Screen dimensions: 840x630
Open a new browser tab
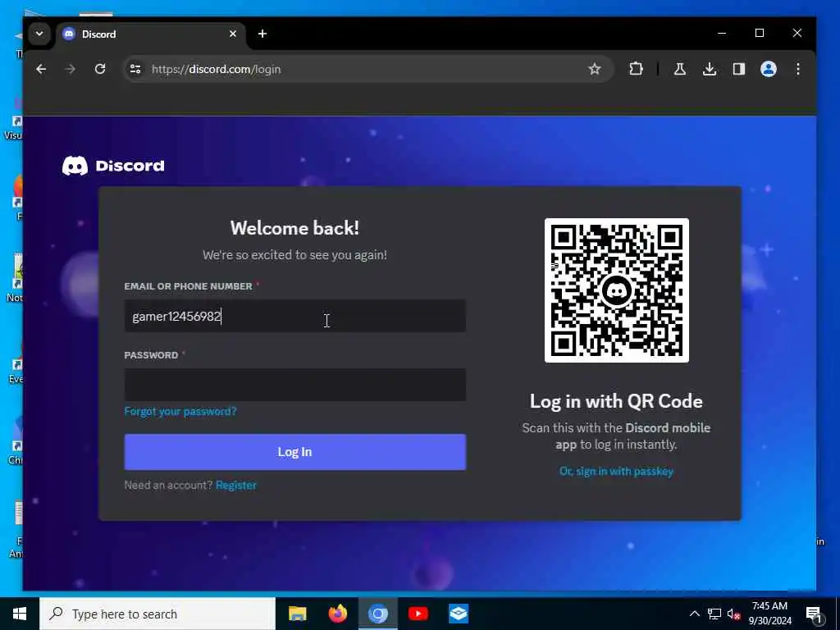(262, 34)
